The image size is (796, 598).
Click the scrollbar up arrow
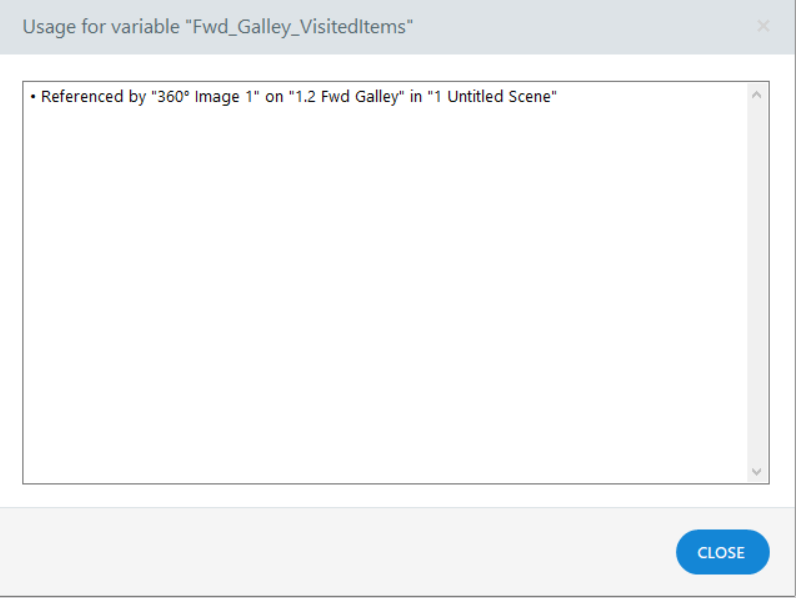[756, 95]
